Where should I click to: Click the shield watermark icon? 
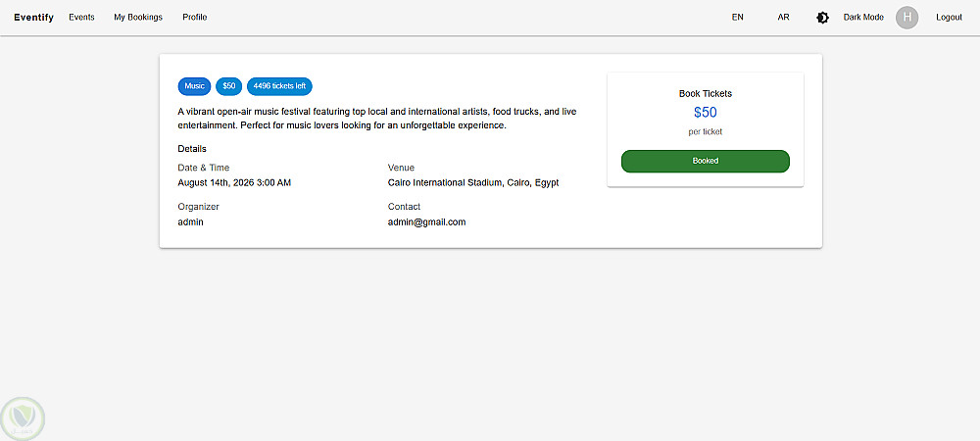(22, 417)
